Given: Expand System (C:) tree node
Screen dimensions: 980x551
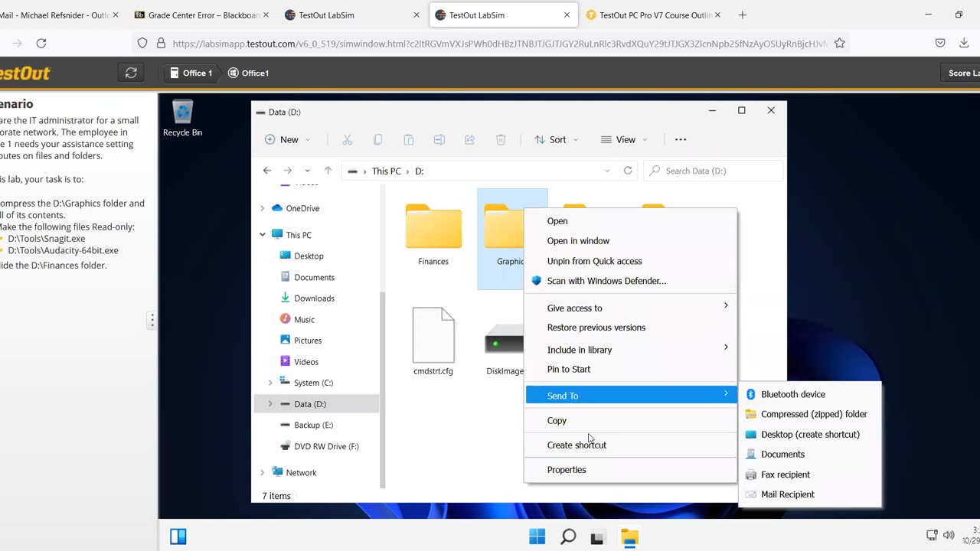Looking at the screenshot, I should point(269,383).
